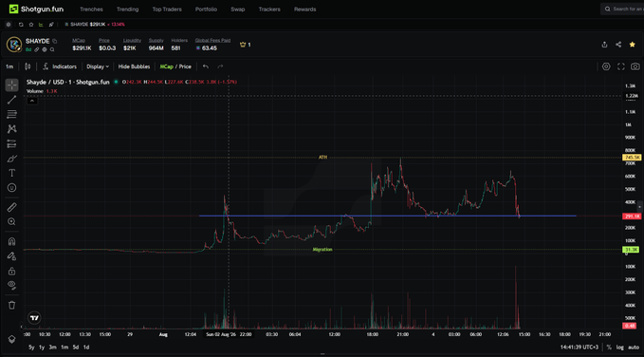This screenshot has height=357, width=644.
Task: Select the Text annotation tool
Action: point(12,173)
